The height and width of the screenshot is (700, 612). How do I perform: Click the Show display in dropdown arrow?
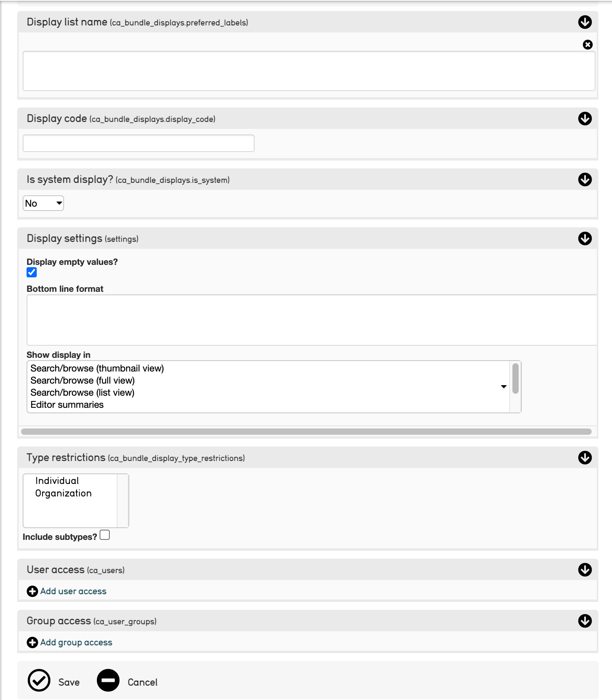[503, 386]
